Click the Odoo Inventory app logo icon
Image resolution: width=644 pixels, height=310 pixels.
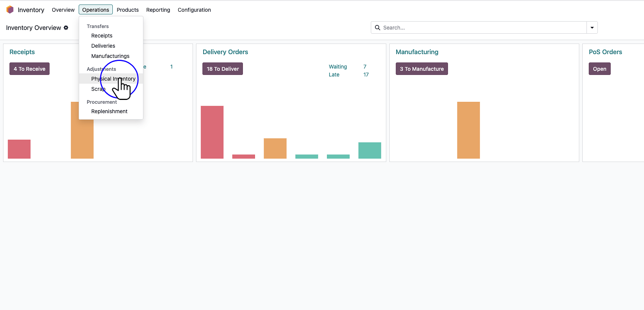point(10,10)
